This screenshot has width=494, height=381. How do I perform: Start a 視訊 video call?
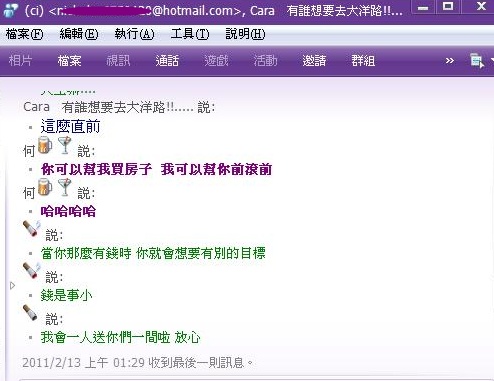point(118,61)
